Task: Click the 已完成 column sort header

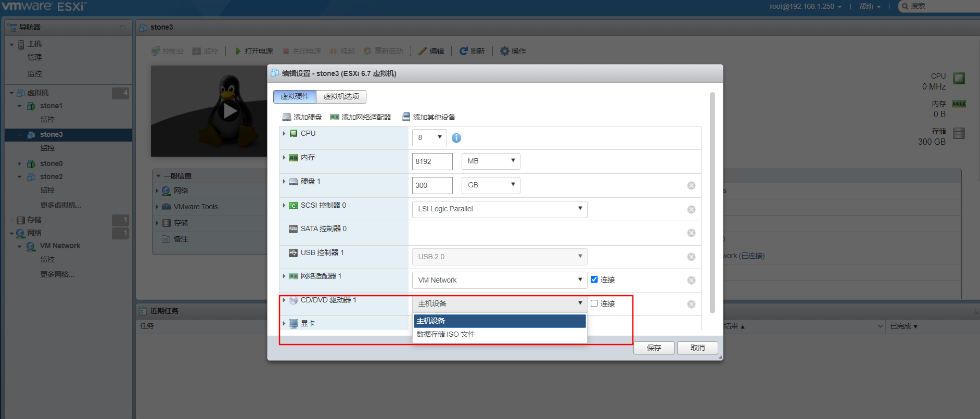Action: tap(903, 326)
